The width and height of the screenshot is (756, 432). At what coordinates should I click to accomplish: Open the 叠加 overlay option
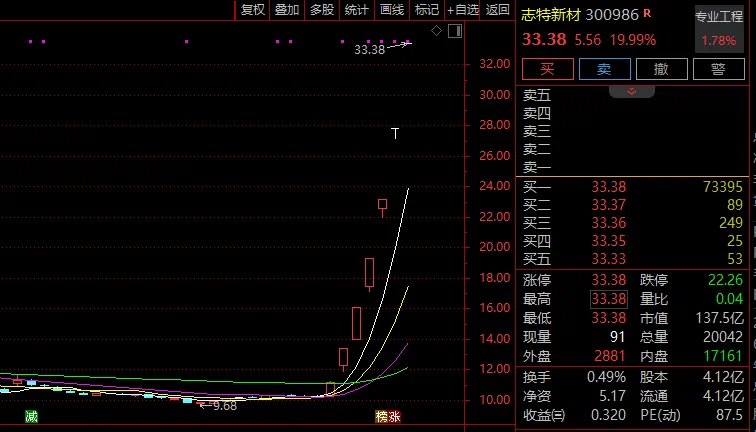tap(287, 10)
